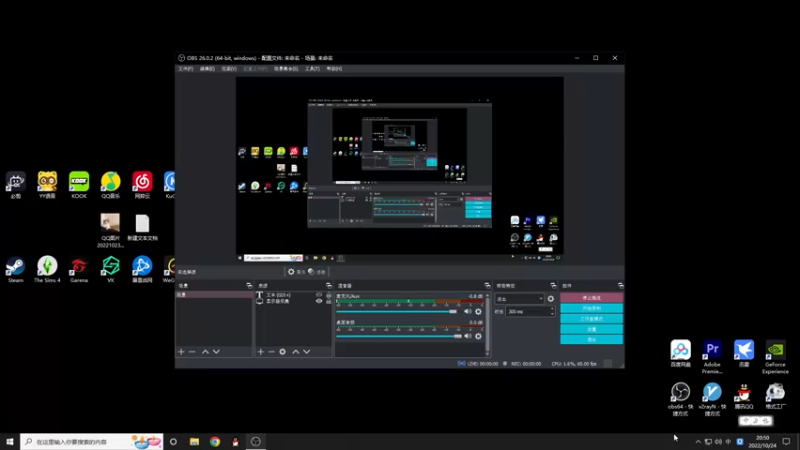Open v2rayN shortcut on desktop
The width and height of the screenshot is (800, 450).
click(x=712, y=399)
